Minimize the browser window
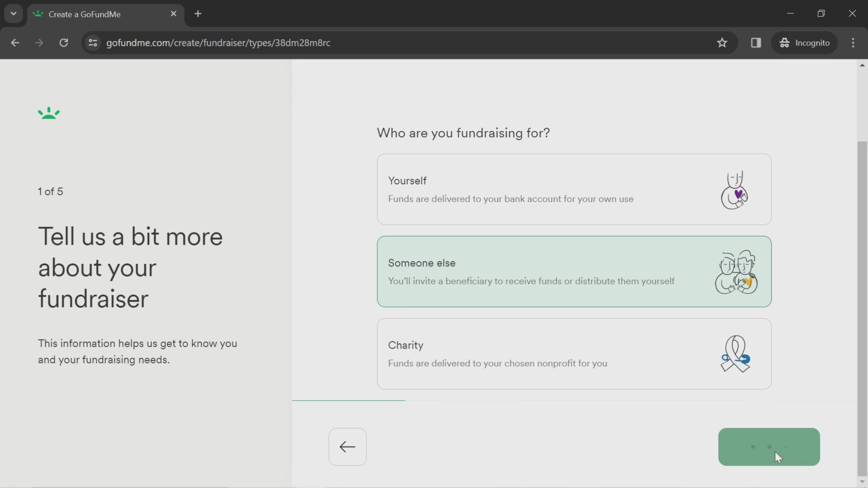Image resolution: width=868 pixels, height=488 pixels. pyautogui.click(x=790, y=14)
